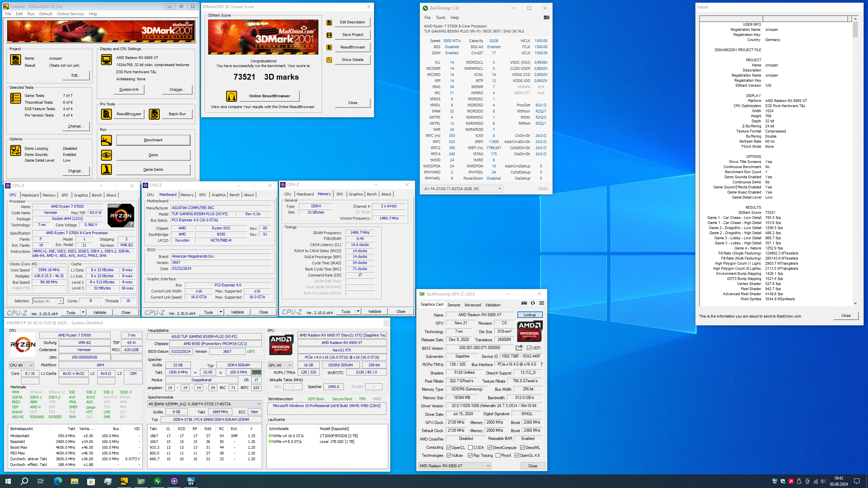
Task: Click the Pro Tools ResultBrowser icon
Action: (106, 114)
